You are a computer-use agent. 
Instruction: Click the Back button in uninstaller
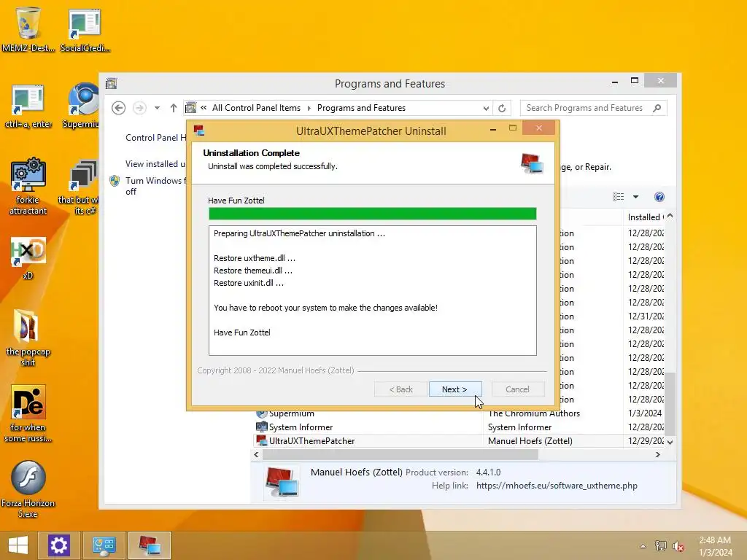point(401,389)
